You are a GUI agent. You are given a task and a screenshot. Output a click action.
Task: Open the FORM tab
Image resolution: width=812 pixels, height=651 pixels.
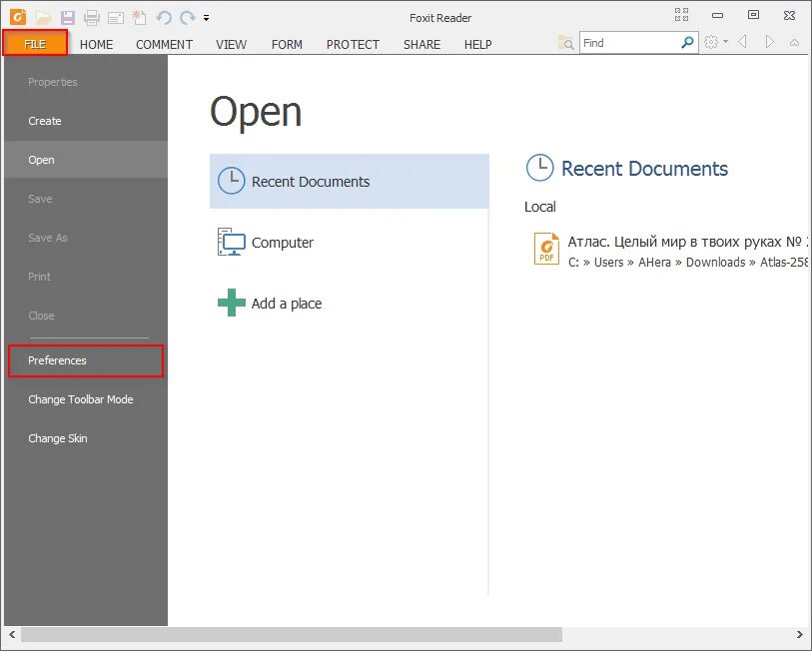[x=287, y=45]
